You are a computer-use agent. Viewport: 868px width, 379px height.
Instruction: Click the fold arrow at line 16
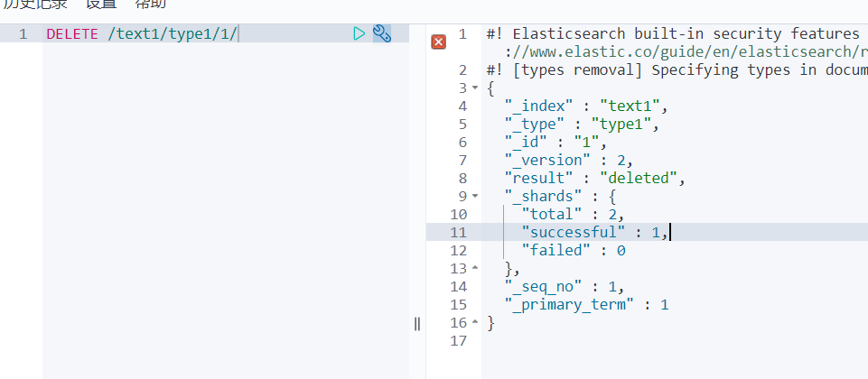click(475, 323)
